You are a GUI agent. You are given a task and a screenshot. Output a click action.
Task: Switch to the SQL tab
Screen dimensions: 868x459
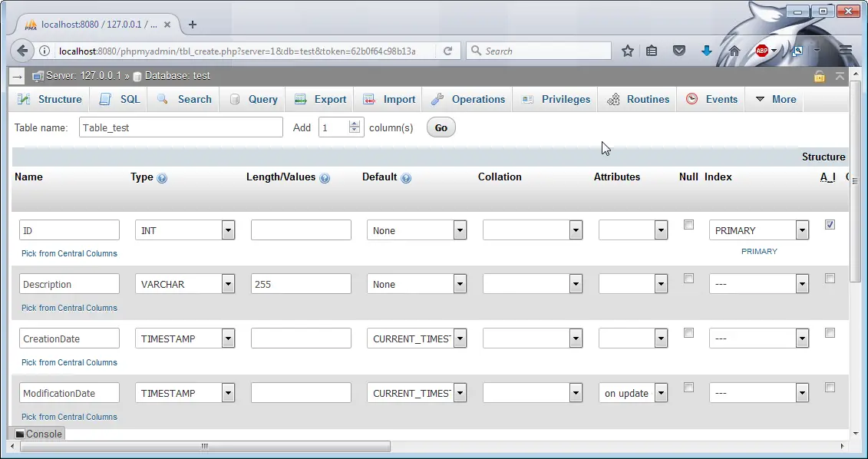point(119,99)
